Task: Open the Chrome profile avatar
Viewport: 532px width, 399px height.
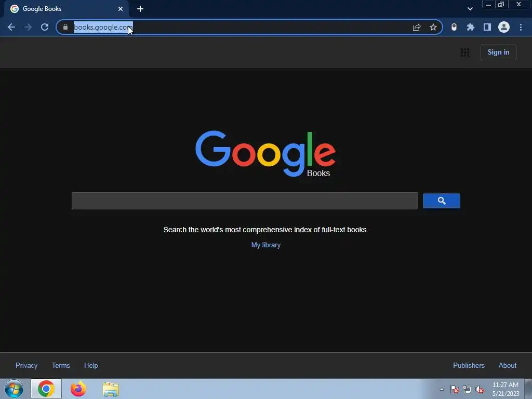Action: pyautogui.click(x=504, y=27)
